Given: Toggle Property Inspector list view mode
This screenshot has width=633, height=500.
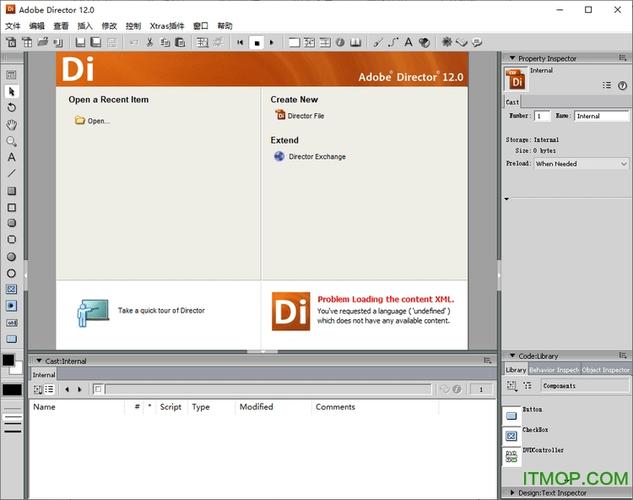Looking at the screenshot, I should tap(607, 85).
